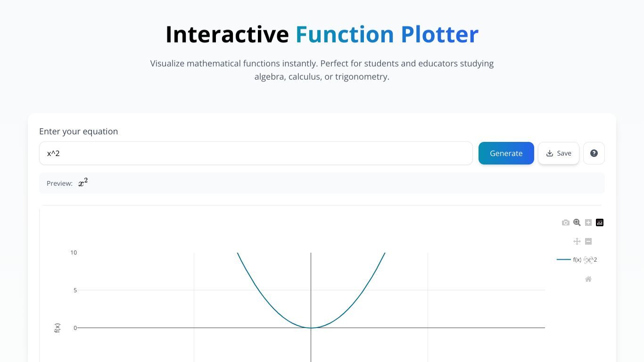This screenshot has height=362, width=644.
Task: Click the f(x) y-axis title
Action: (x=57, y=328)
